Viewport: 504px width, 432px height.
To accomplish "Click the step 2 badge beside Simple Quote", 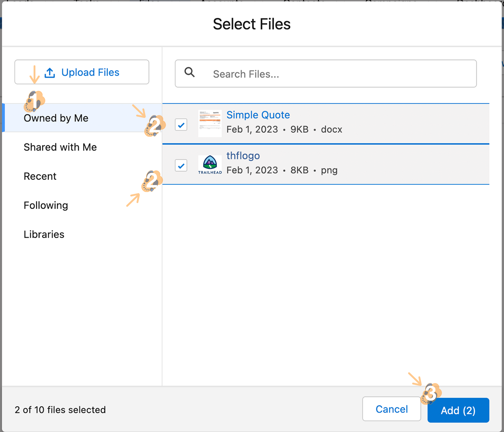I will [x=154, y=126].
